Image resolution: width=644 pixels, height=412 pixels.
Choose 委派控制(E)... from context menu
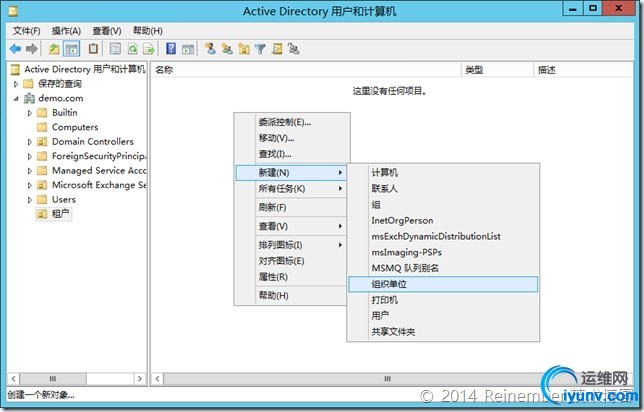[291, 122]
